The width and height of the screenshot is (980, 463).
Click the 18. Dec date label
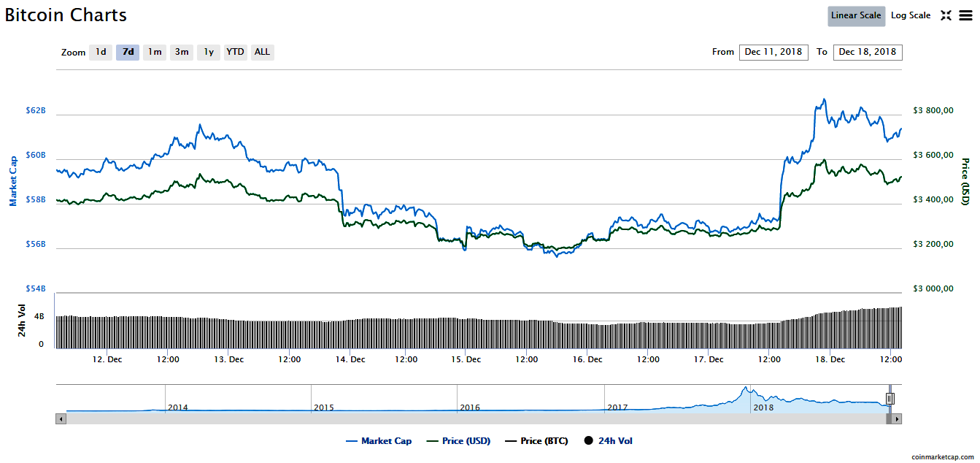[x=830, y=359]
